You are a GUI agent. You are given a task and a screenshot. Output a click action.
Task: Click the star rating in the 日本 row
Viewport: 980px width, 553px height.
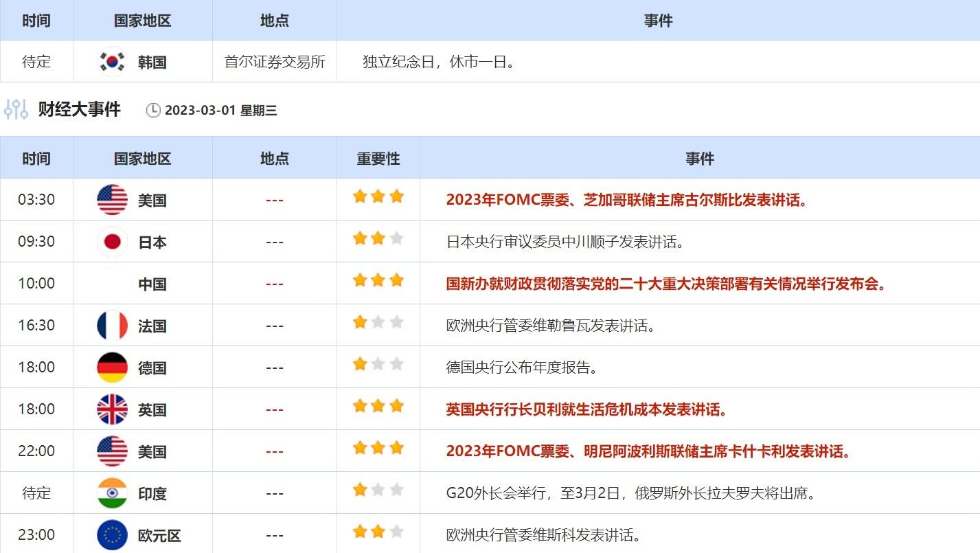point(378,239)
